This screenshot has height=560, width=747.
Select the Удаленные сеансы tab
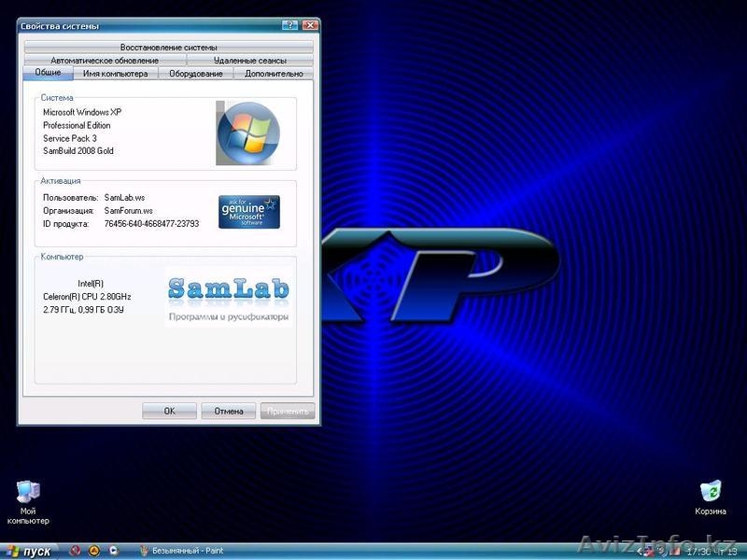(x=248, y=60)
